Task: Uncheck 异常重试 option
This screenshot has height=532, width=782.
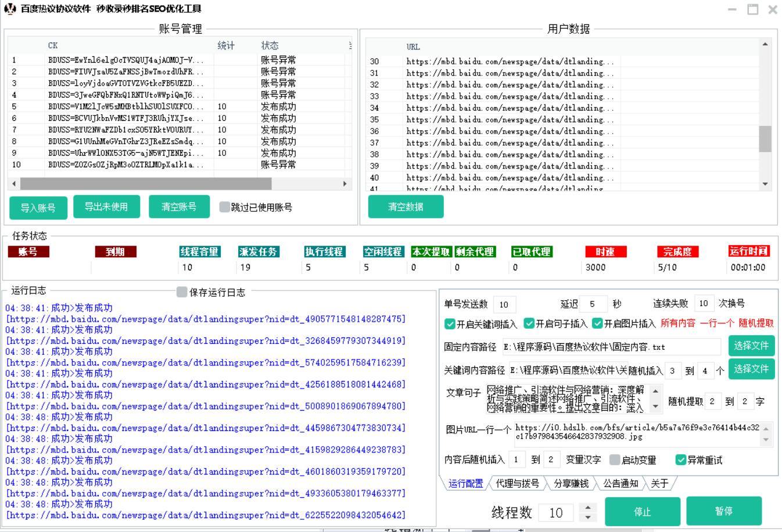Action: tap(681, 460)
